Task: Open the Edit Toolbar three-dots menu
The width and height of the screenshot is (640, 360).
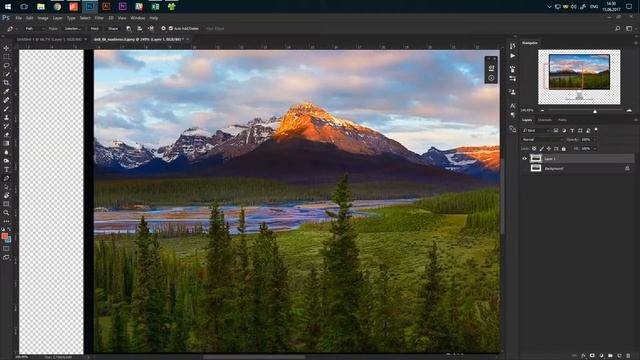Action: pyautogui.click(x=6, y=221)
